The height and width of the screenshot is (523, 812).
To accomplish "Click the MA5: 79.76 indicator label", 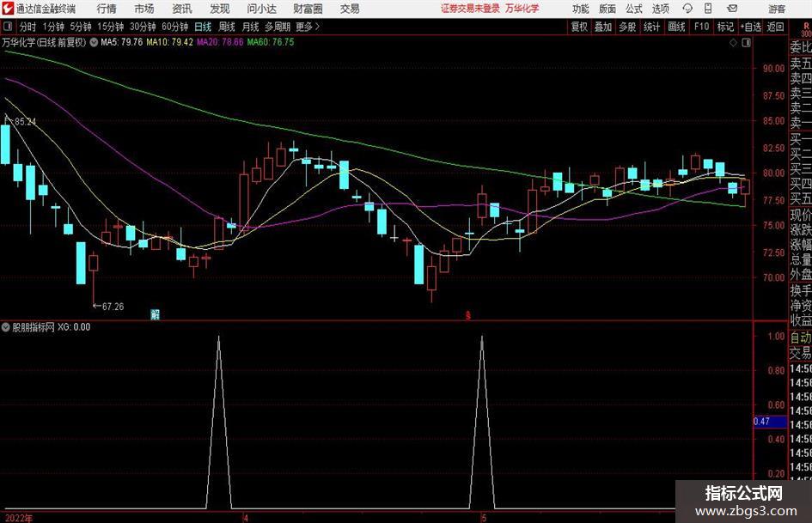I will (121, 42).
